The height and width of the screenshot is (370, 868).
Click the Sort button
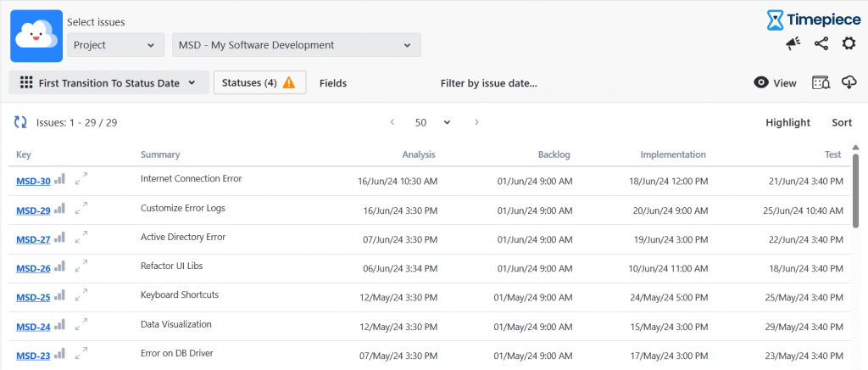click(842, 122)
